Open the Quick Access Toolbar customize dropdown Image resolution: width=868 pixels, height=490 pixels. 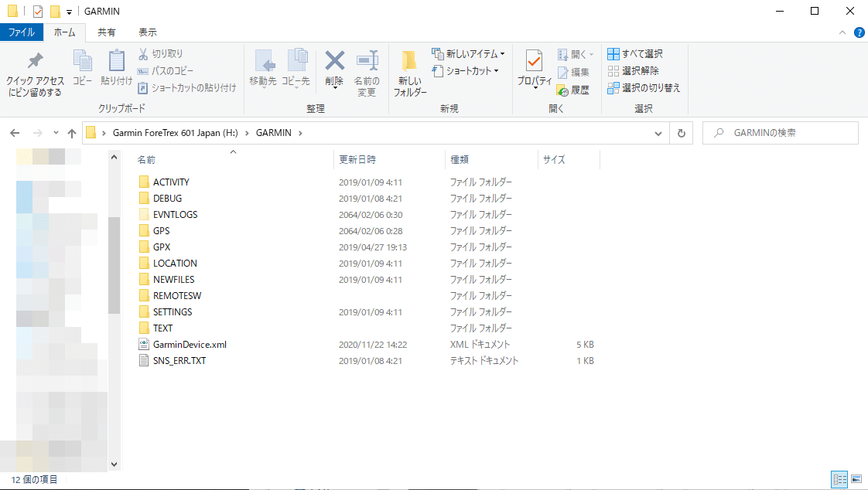(69, 12)
